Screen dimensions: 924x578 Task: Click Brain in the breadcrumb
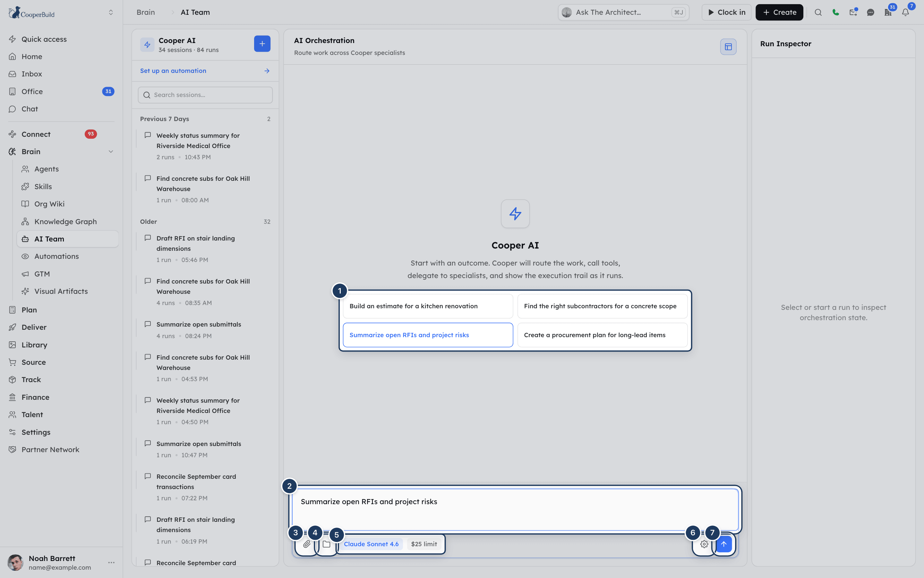pos(146,12)
